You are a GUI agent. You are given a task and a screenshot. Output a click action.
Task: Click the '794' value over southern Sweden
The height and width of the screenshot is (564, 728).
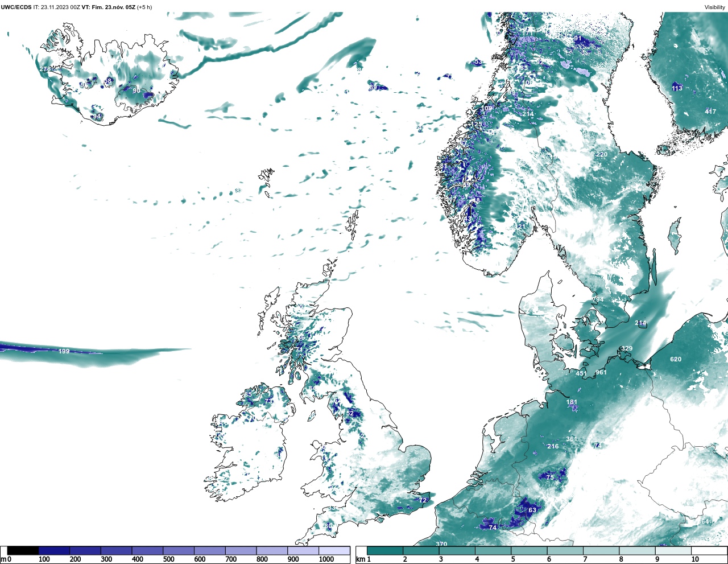click(x=598, y=300)
